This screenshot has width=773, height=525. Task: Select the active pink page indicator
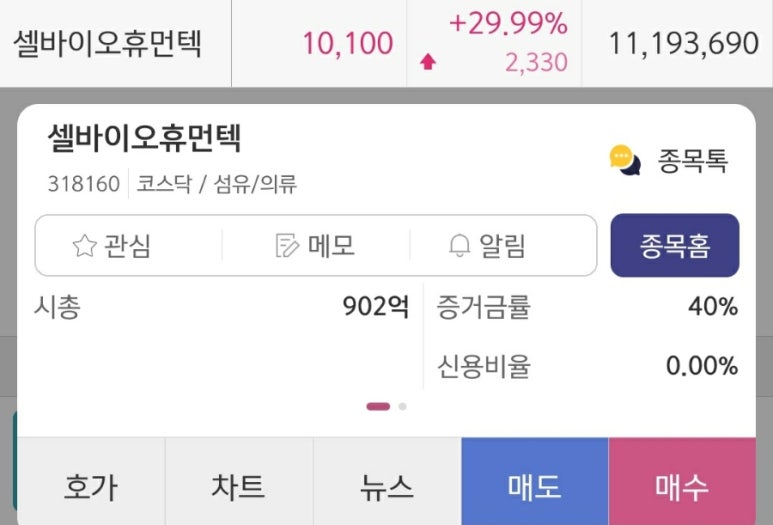(378, 407)
